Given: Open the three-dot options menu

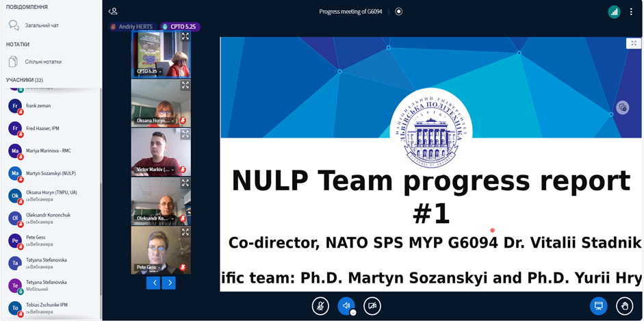Looking at the screenshot, I should point(631,12).
